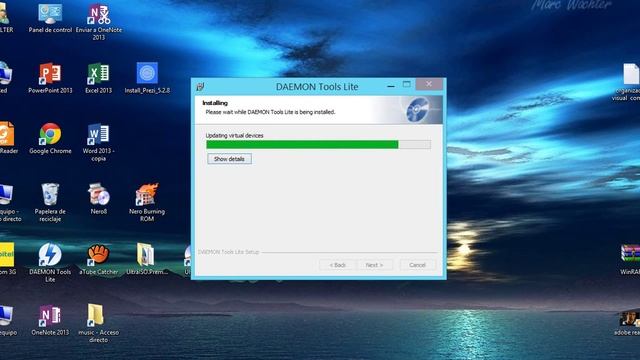The image size is (640, 360).
Task: Click the DAEMON Tools Lite title bar text
Action: click(x=317, y=87)
